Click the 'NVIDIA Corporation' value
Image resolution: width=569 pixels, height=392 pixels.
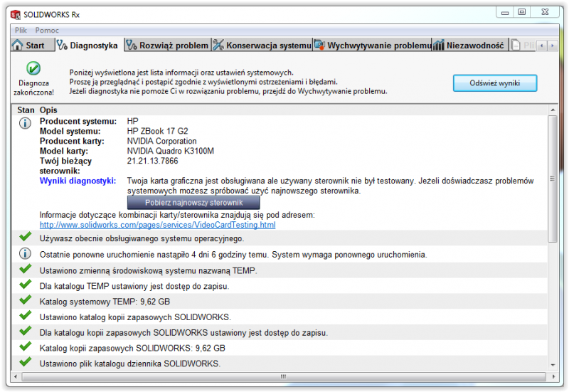161,141
